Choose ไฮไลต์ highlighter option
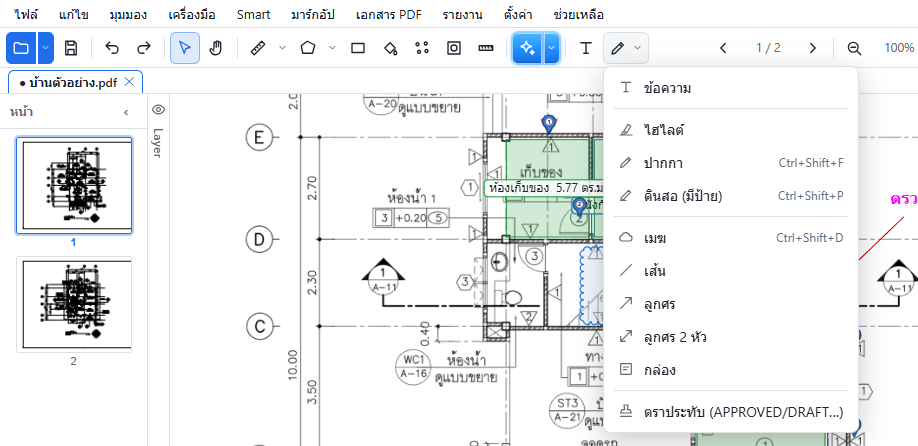The width and height of the screenshot is (918, 446). click(x=731, y=130)
